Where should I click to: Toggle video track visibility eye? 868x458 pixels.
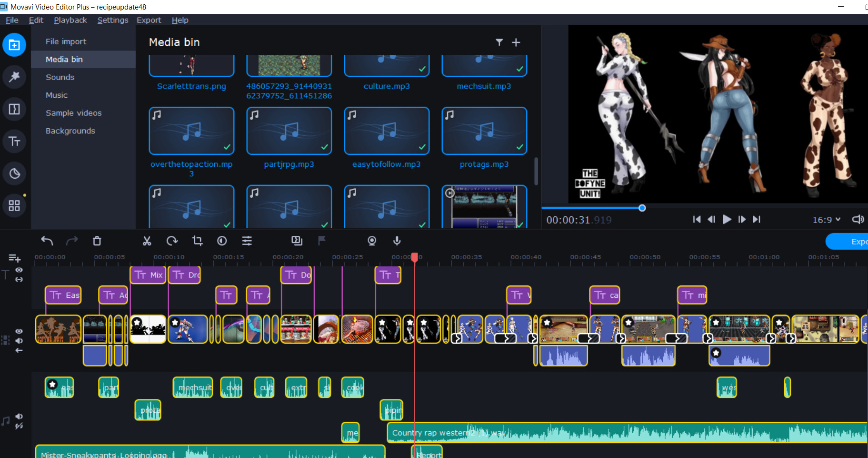(x=19, y=331)
